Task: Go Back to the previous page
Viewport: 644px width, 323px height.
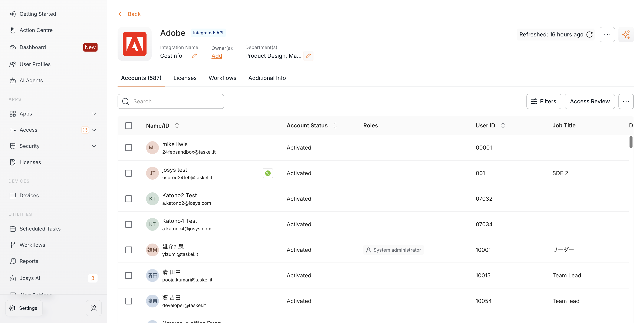Action: (134, 14)
